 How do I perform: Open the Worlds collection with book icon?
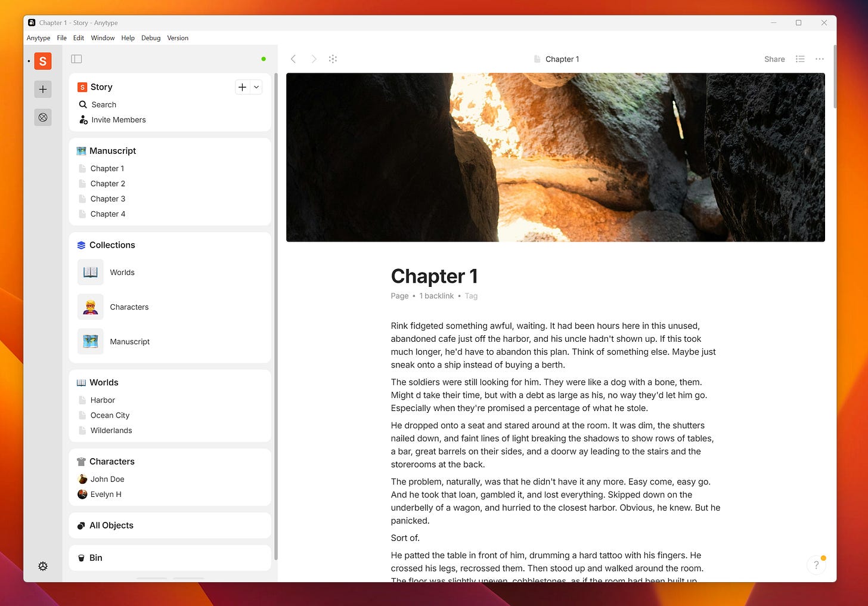170,273
